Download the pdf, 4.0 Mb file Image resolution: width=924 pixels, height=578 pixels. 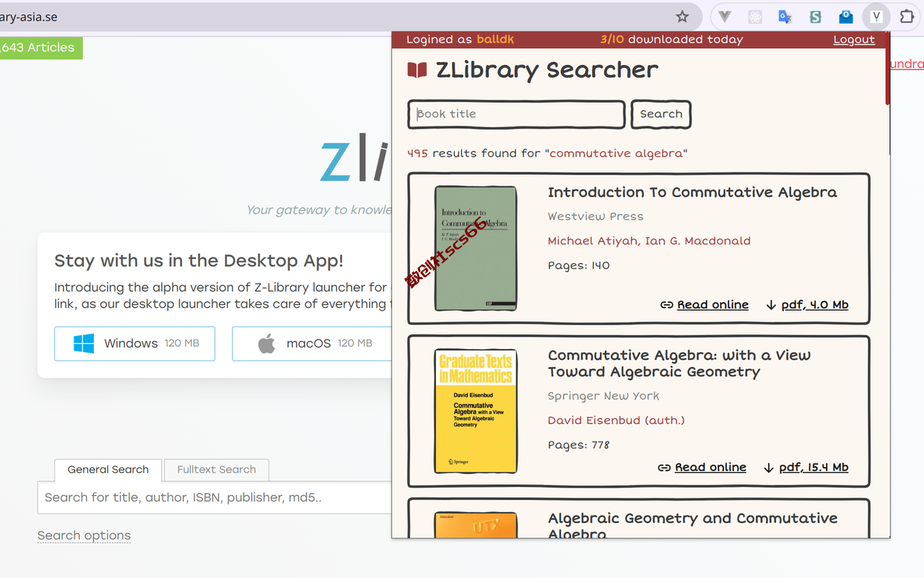pos(815,305)
